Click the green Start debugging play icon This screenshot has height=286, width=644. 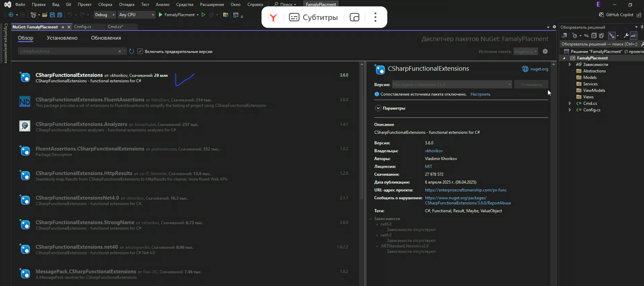pyautogui.click(x=160, y=15)
